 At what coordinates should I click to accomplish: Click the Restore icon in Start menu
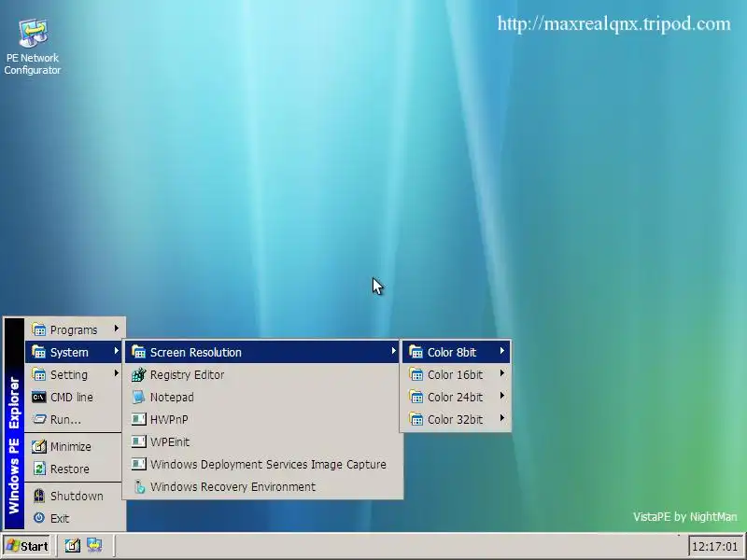click(x=38, y=469)
